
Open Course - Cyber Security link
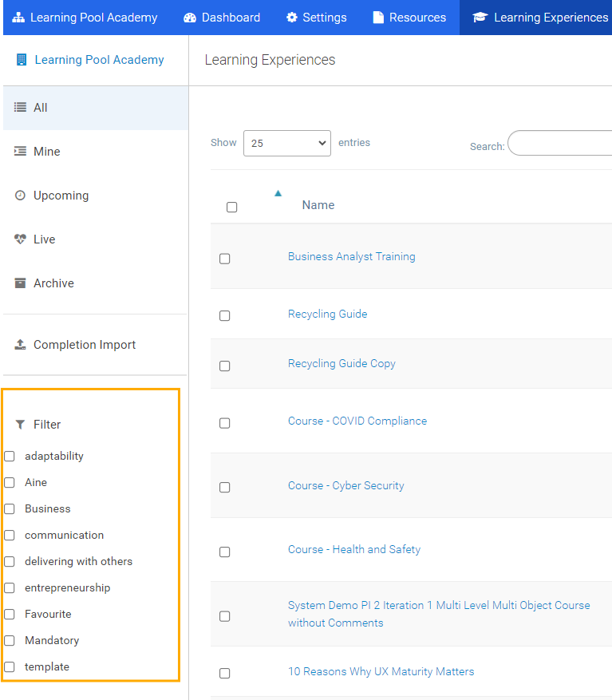pyautogui.click(x=345, y=485)
